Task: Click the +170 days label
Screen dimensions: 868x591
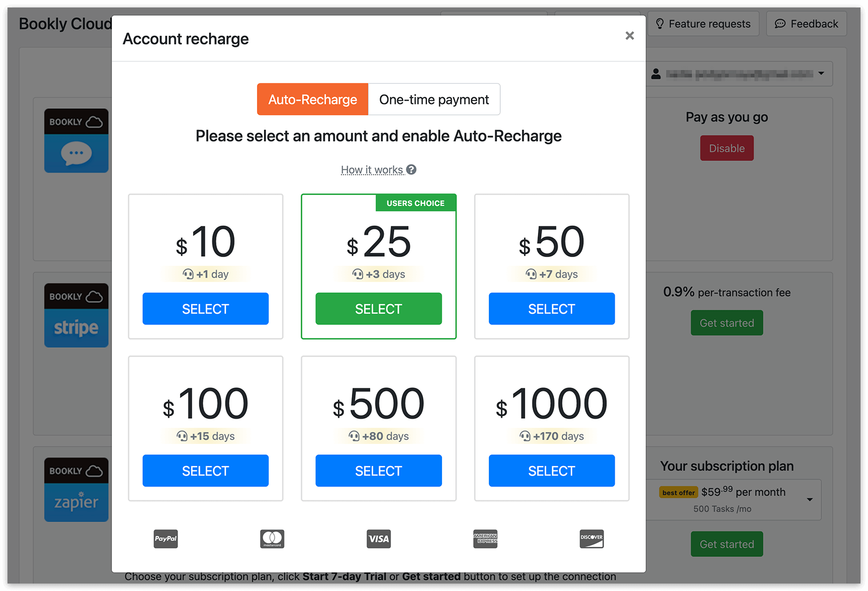Action: tap(558, 436)
